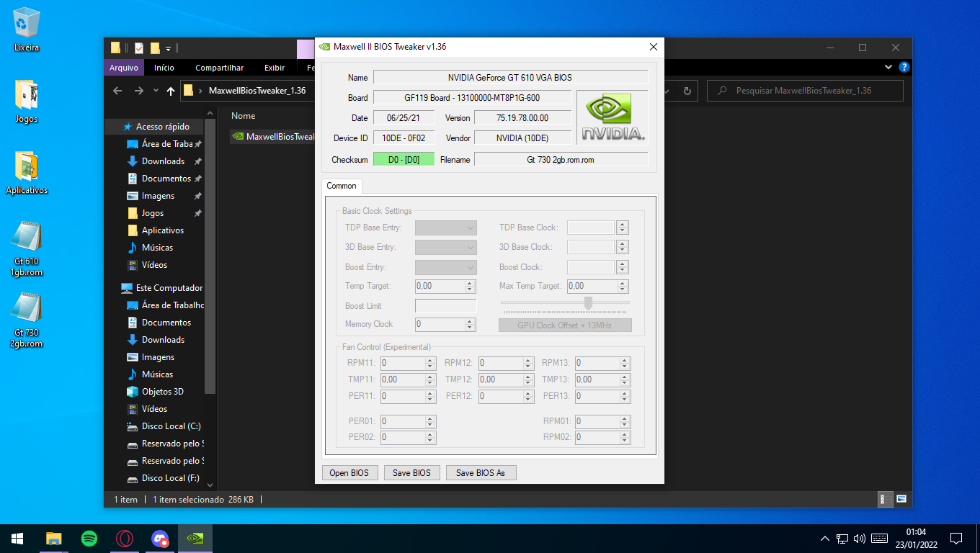980x553 pixels.
Task: Click the Boost Limit field
Action: (446, 306)
